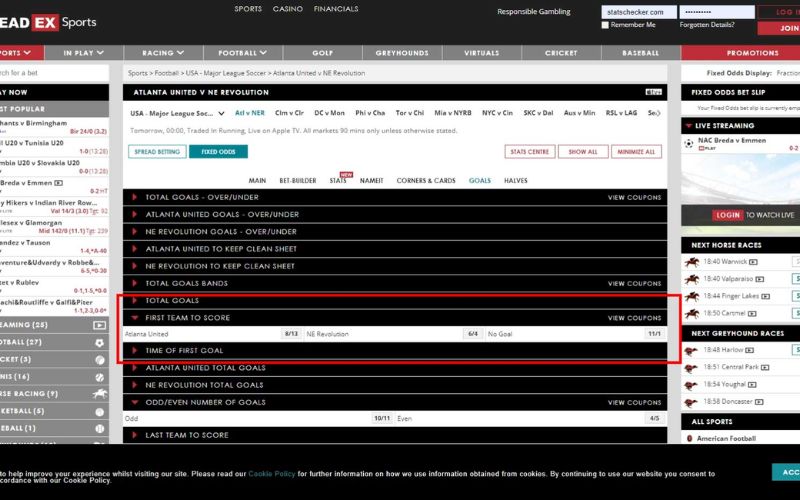The image size is (800, 500).
Task: Click the American Football icon under All Sports
Action: click(690, 438)
